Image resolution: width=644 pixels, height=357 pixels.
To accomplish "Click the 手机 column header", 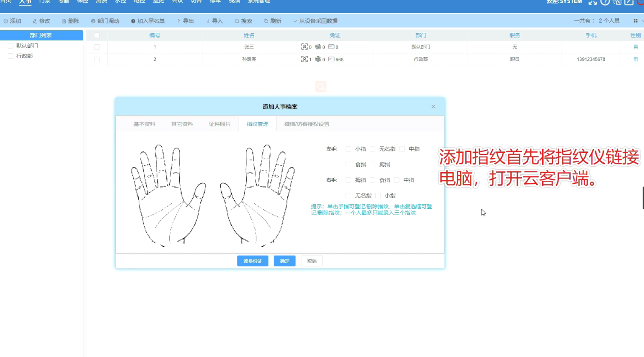I will click(591, 35).
